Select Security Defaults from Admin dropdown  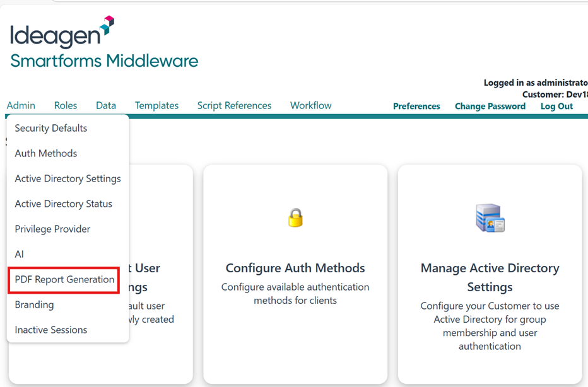[51, 128]
